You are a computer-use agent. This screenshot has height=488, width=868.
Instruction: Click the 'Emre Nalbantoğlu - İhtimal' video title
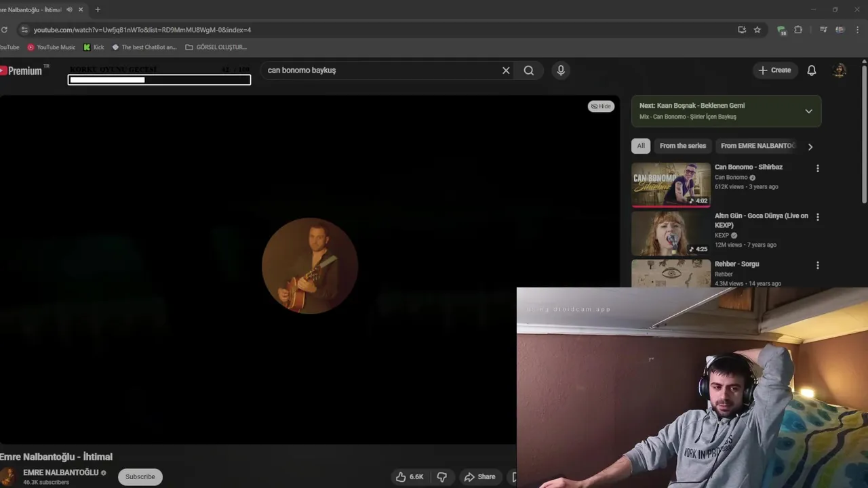(x=56, y=457)
